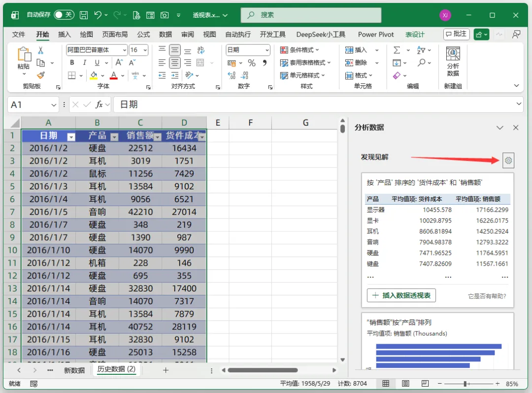532x393 pixels.
Task: Toggle the AutoSave (自动保存) switch
Action: 64,15
